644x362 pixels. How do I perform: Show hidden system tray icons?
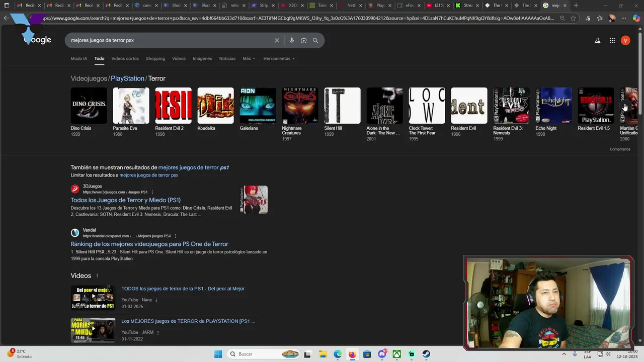coord(564,354)
